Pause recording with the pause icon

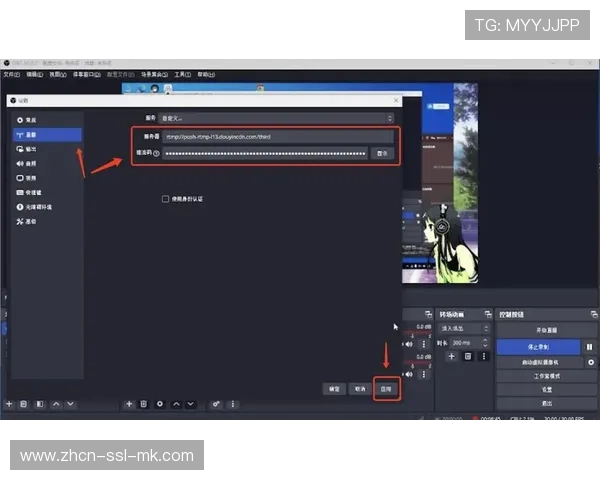click(589, 346)
